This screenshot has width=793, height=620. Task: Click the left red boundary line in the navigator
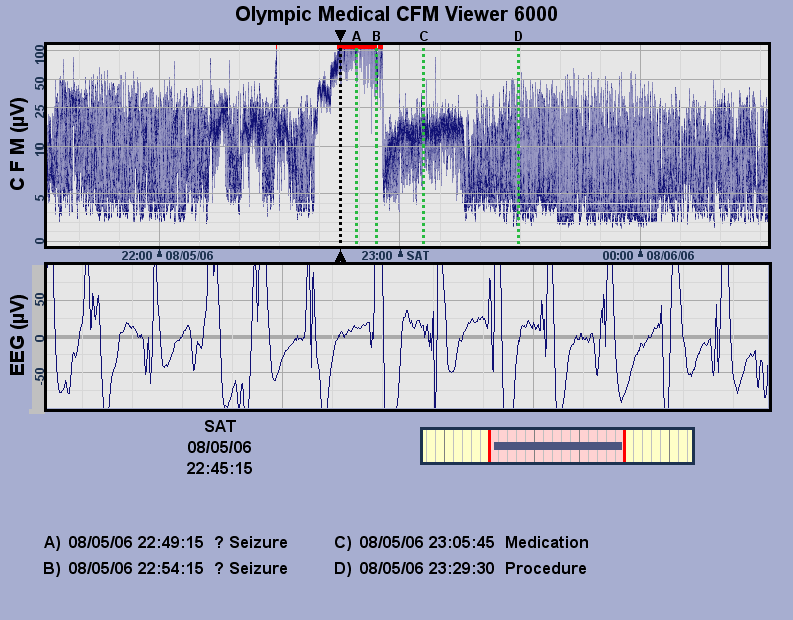[489, 446]
